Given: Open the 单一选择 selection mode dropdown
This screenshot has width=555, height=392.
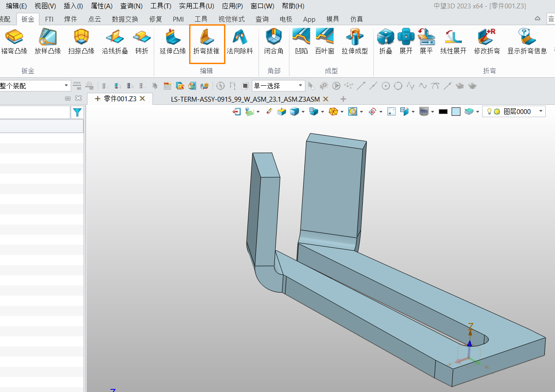Looking at the screenshot, I should tap(301, 86).
